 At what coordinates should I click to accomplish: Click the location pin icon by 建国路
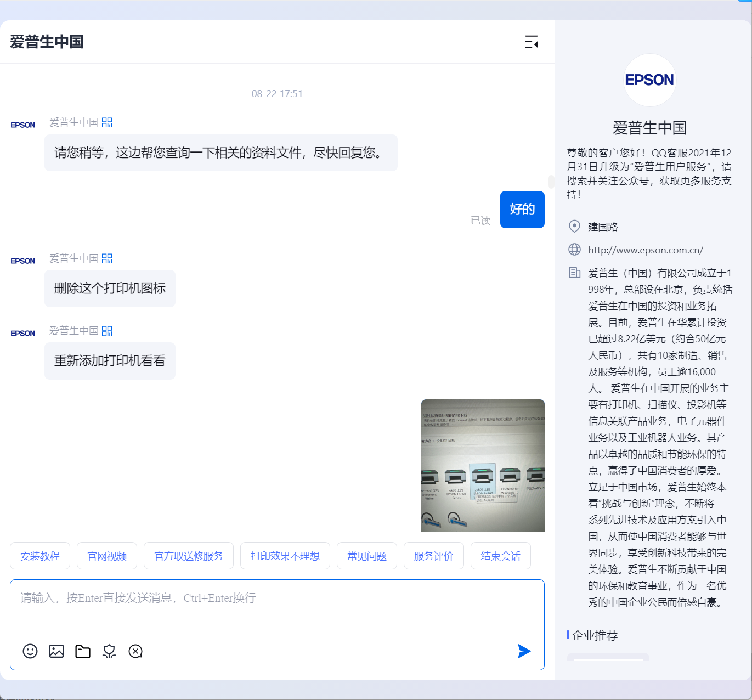point(574,226)
